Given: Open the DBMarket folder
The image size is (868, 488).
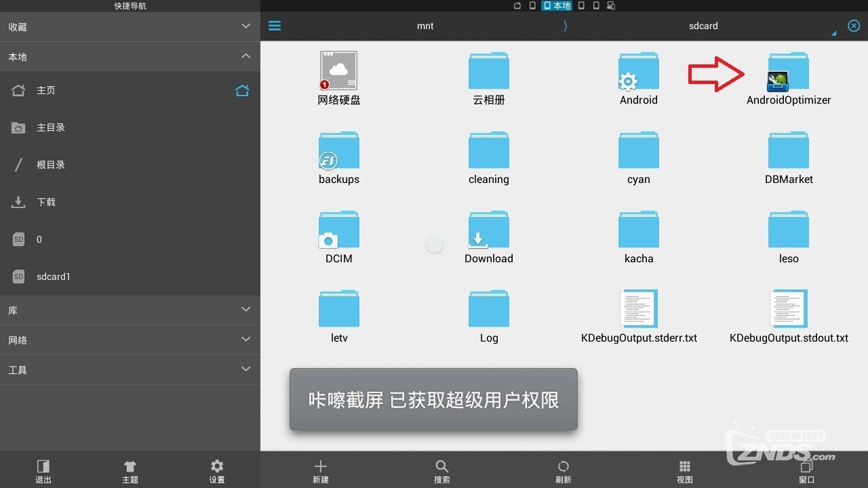Looking at the screenshot, I should point(789,150).
